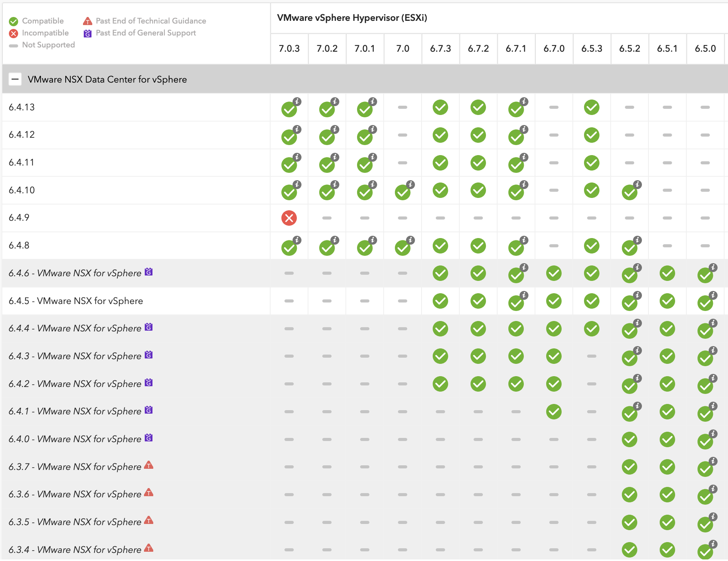
Task: Click the green Compatible icon in the legend
Action: click(14, 21)
